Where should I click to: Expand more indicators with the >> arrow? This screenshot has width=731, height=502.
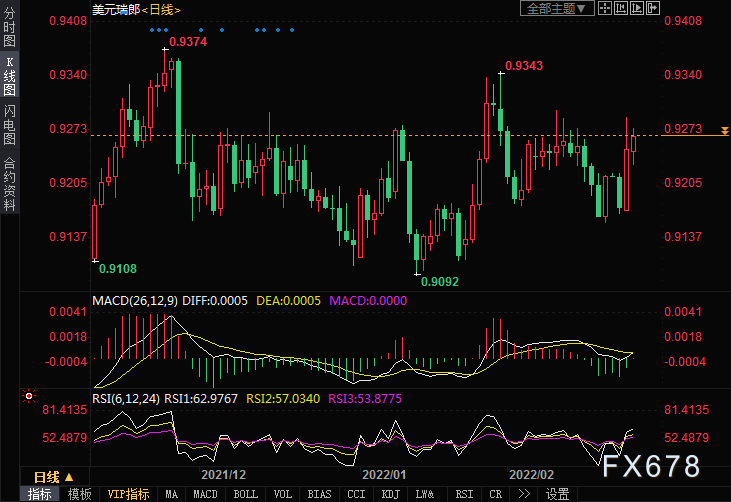pyautogui.click(x=524, y=494)
